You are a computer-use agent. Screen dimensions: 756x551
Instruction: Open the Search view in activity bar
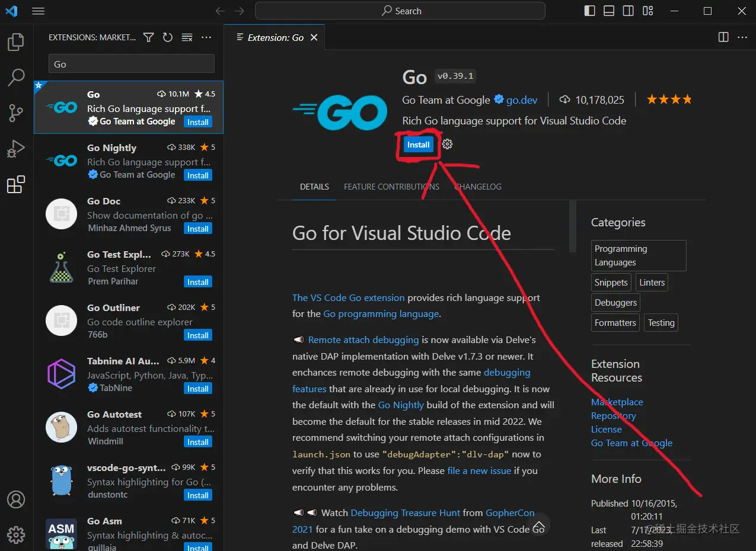(x=16, y=77)
